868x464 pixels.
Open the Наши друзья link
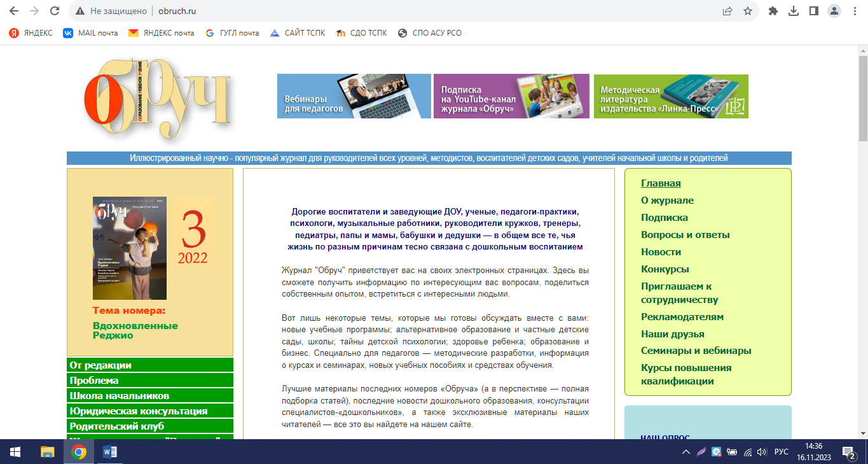pos(673,334)
